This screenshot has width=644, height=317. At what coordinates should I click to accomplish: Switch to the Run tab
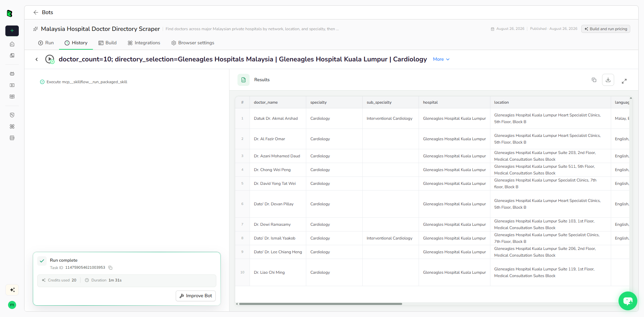(x=46, y=43)
